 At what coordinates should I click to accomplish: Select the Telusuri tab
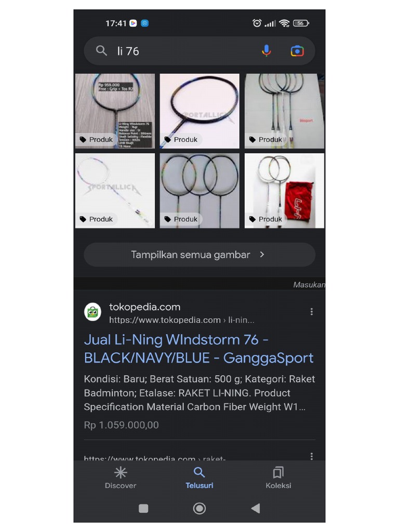pyautogui.click(x=199, y=478)
